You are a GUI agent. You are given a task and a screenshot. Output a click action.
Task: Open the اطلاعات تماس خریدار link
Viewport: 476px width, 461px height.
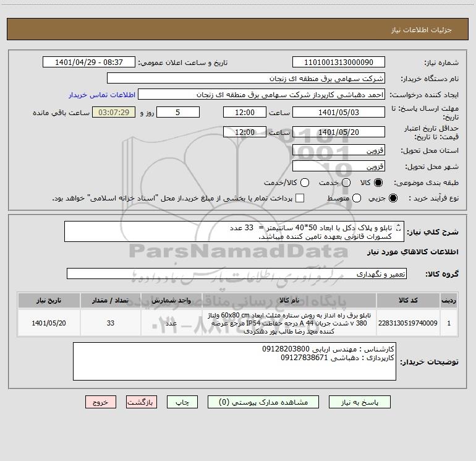102,95
